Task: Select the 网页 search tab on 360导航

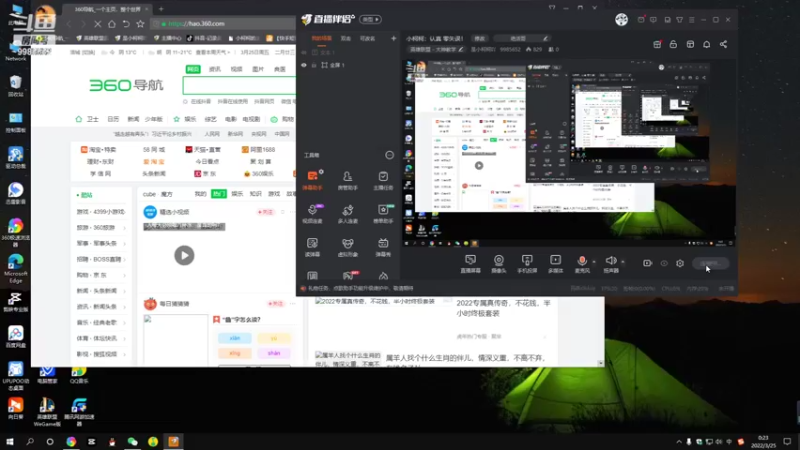Action: tap(193, 69)
